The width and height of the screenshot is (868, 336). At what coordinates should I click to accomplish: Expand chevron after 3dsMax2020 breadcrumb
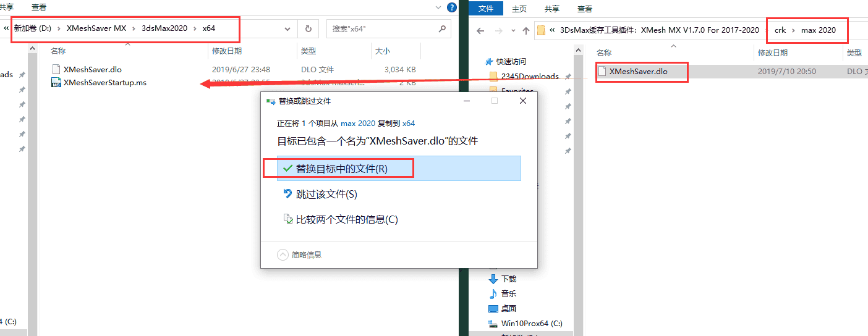195,28
